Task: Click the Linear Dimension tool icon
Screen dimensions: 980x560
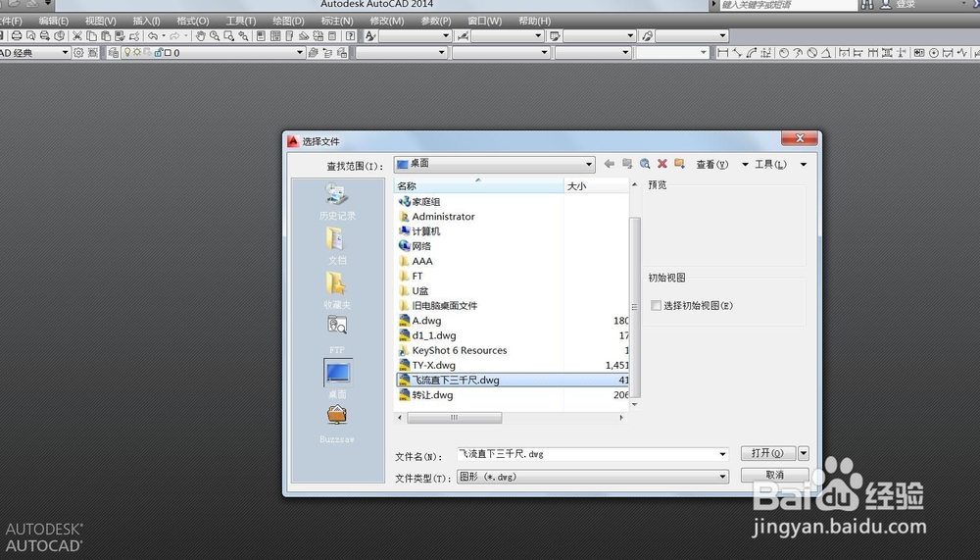Action: (722, 53)
